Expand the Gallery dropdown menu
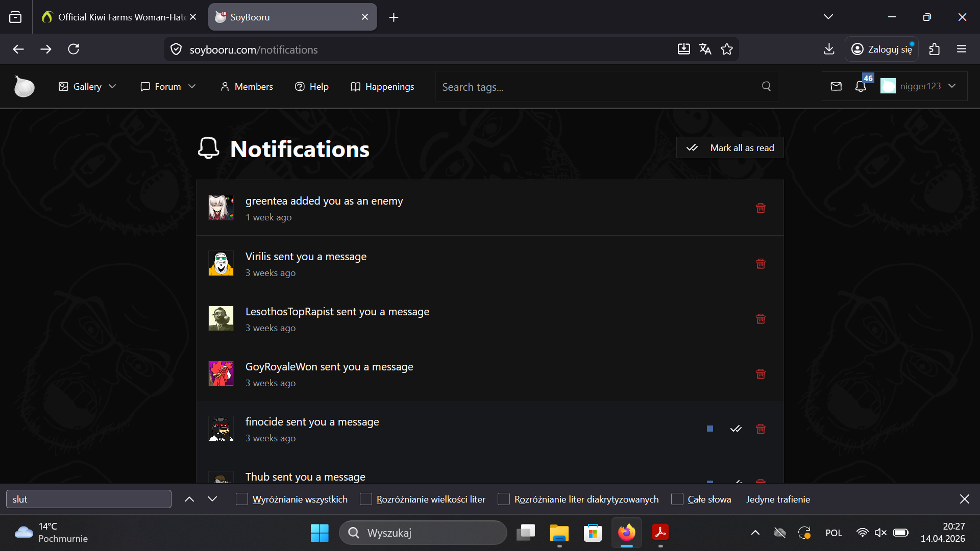Viewport: 980px width, 551px height. (x=87, y=86)
